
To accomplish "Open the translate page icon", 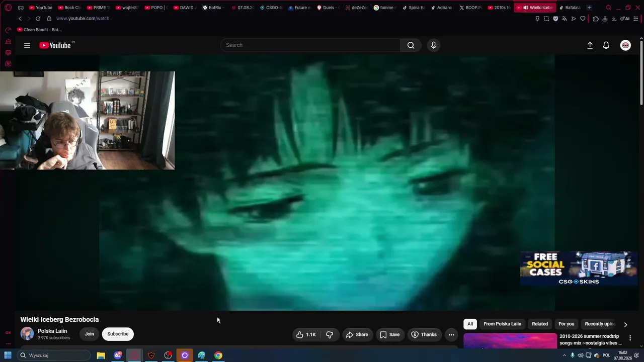I will (x=565, y=19).
